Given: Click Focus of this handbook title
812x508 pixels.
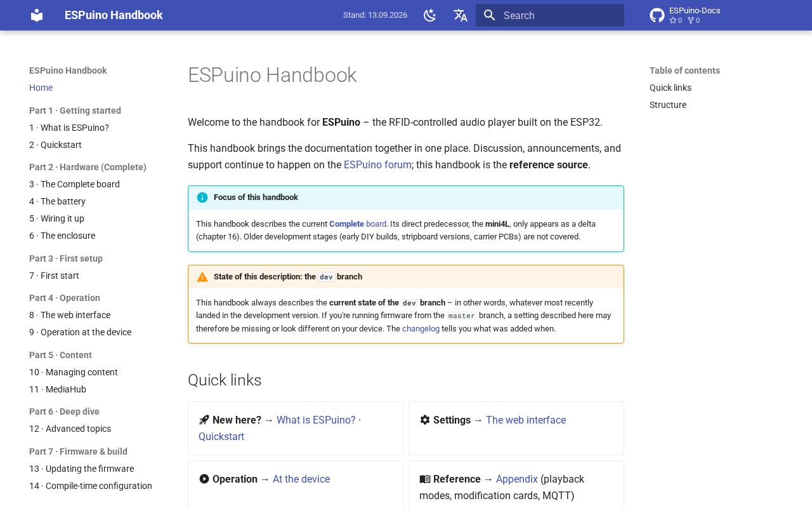Looking at the screenshot, I should point(256,197).
